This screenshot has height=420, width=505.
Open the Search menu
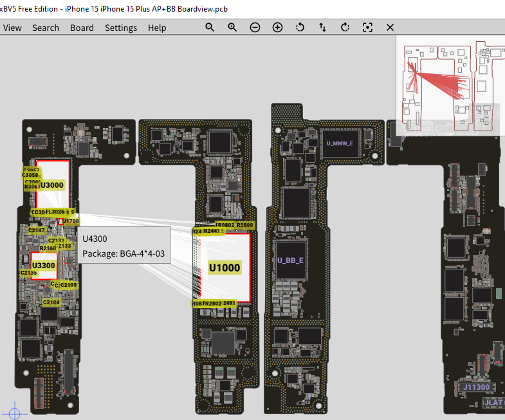46,28
